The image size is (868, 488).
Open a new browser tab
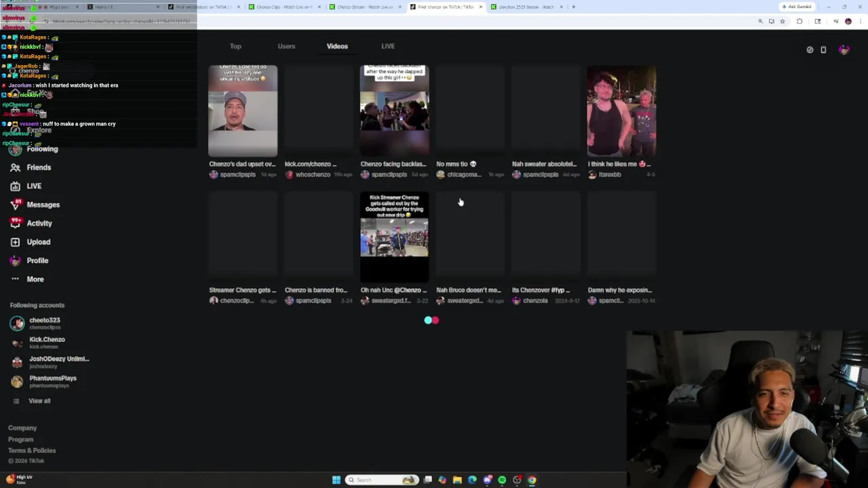pyautogui.click(x=573, y=7)
